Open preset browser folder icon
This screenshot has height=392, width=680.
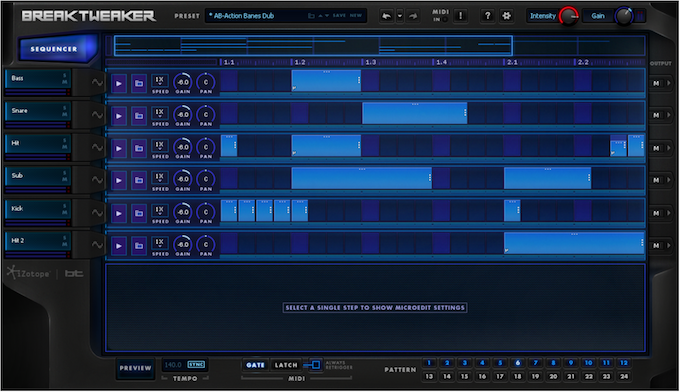(311, 16)
